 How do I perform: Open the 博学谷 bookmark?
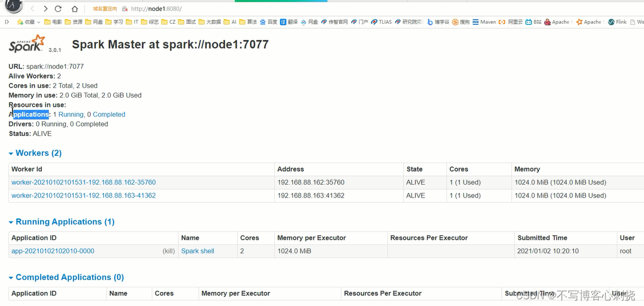pyautogui.click(x=438, y=22)
